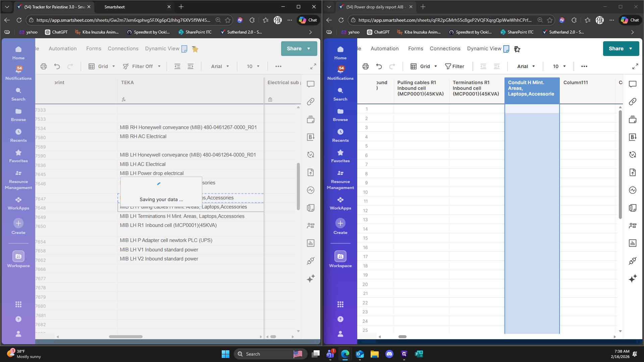Click the AI sparkle icon in right panel
Screen dimensions: 644x362
[633, 279]
